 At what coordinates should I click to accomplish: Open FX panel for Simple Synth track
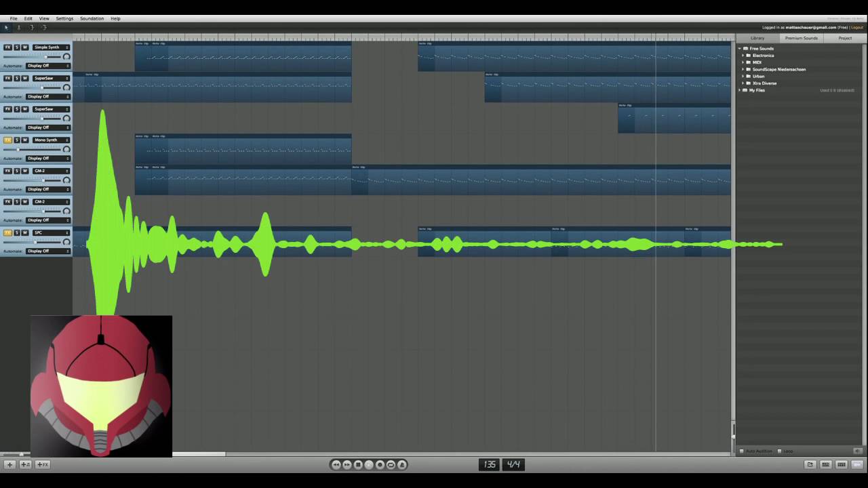click(7, 47)
